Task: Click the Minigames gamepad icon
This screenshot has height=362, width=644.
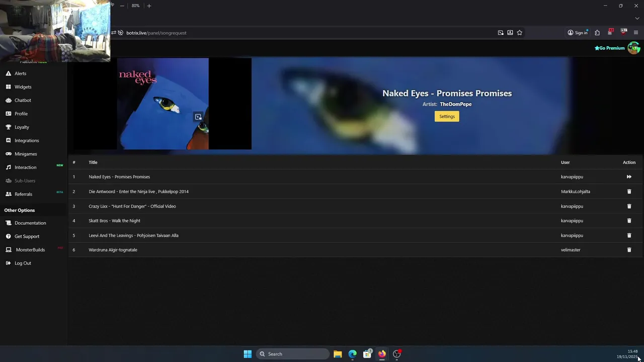Action: [x=8, y=154]
